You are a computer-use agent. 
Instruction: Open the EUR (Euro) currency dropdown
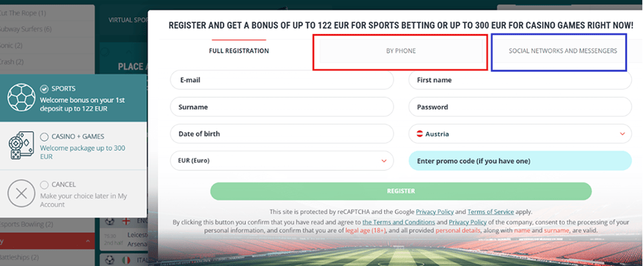click(281, 160)
